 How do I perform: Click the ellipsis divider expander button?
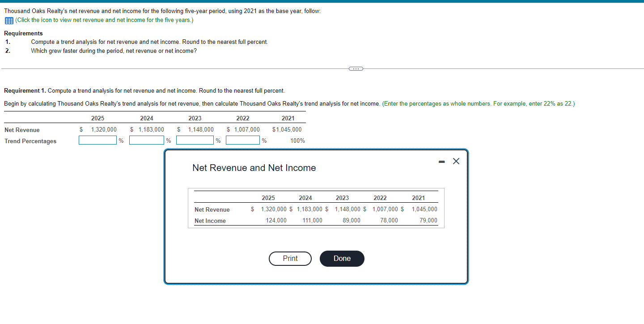pyautogui.click(x=356, y=68)
